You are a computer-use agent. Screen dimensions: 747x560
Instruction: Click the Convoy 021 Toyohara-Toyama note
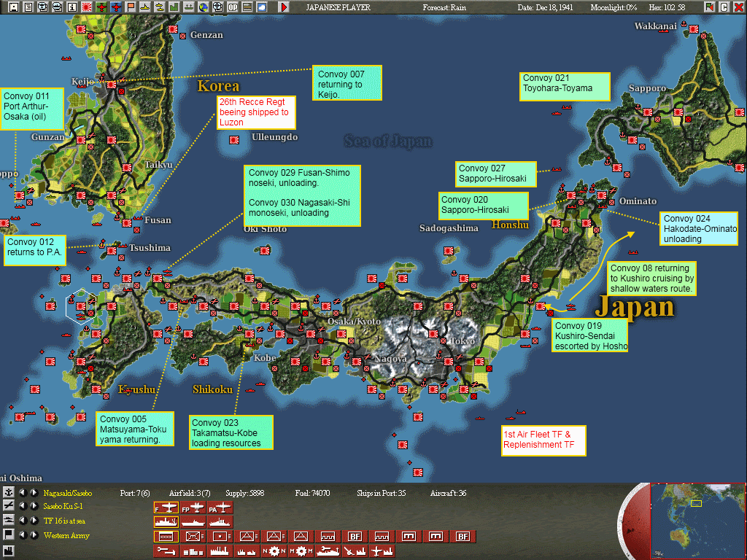pos(565,87)
